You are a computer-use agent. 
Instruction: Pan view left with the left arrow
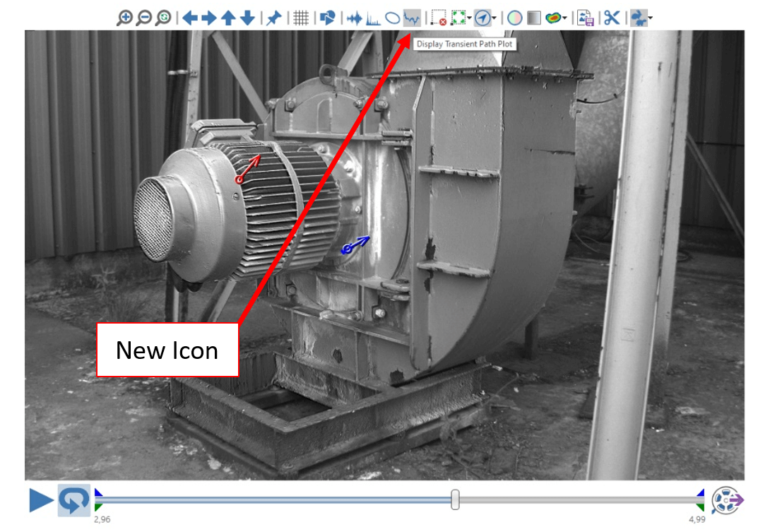coord(190,18)
